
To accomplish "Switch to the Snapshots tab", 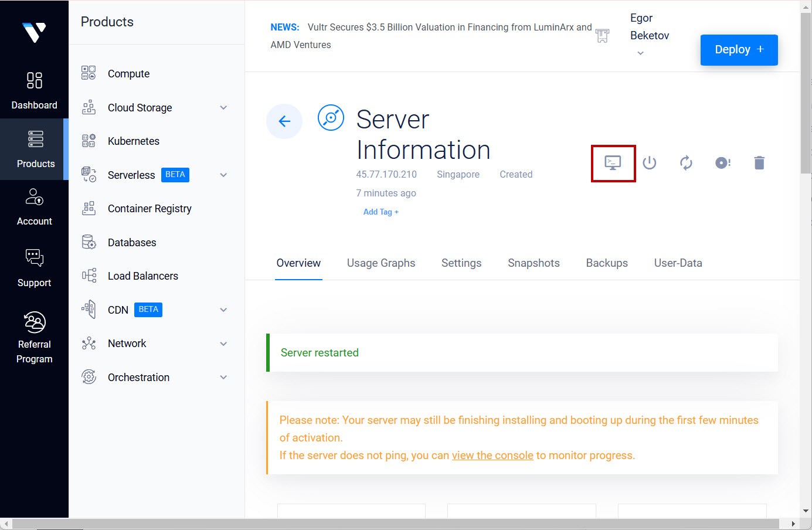I will click(534, 263).
